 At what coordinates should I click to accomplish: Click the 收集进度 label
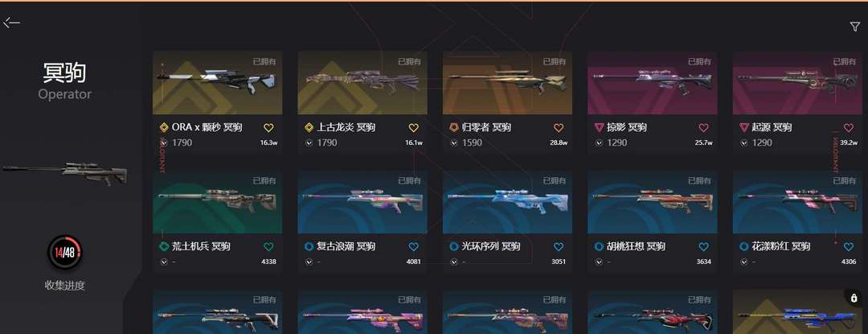(x=65, y=286)
